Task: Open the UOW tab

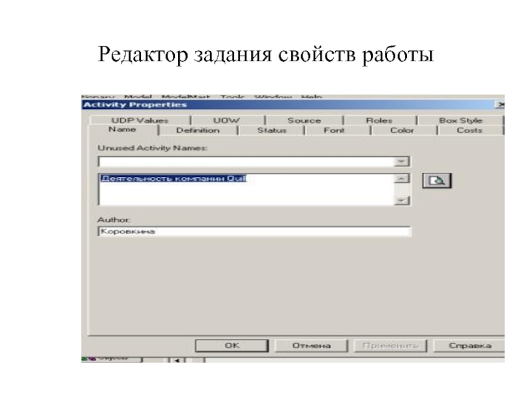Action: click(x=226, y=120)
